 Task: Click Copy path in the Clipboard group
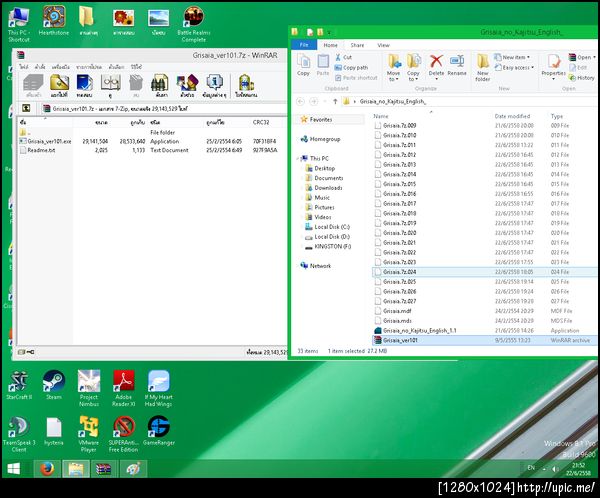pyautogui.click(x=351, y=68)
